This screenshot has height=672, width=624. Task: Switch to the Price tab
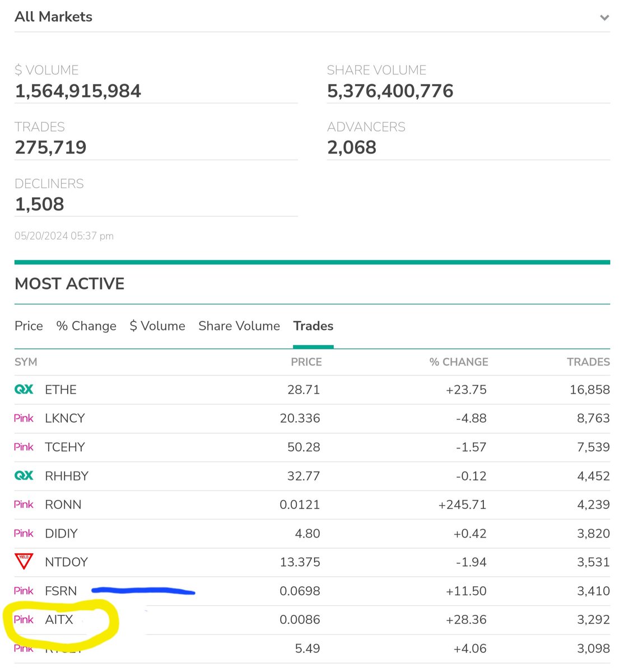[x=29, y=326]
